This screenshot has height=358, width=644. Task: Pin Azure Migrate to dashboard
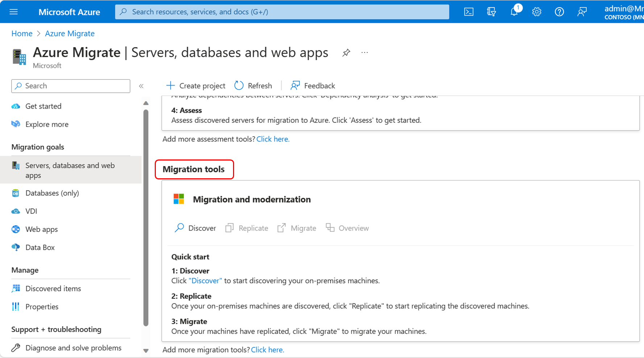(x=346, y=53)
